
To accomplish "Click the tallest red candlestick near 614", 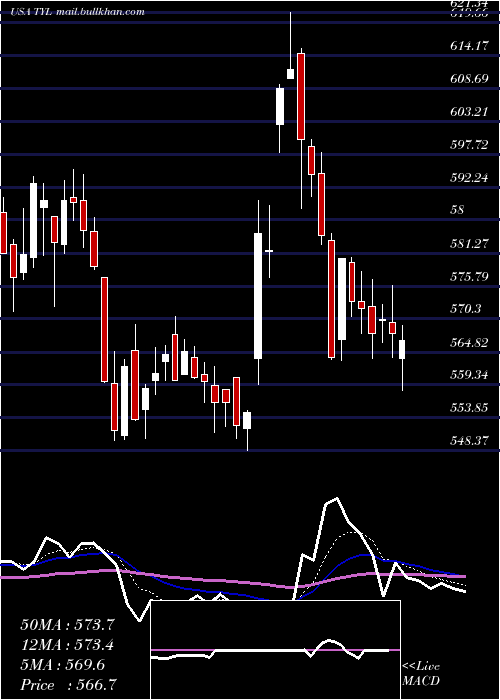I will coord(301,96).
